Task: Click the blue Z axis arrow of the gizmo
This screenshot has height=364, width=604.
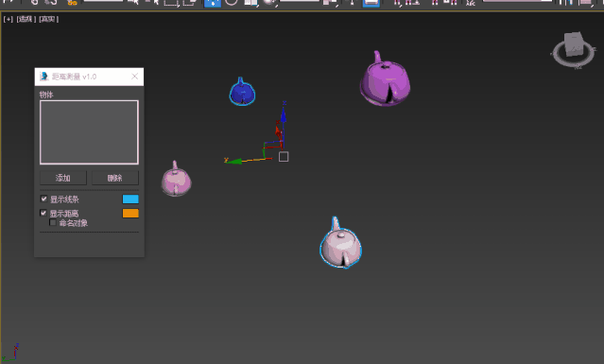Action: pos(284,114)
